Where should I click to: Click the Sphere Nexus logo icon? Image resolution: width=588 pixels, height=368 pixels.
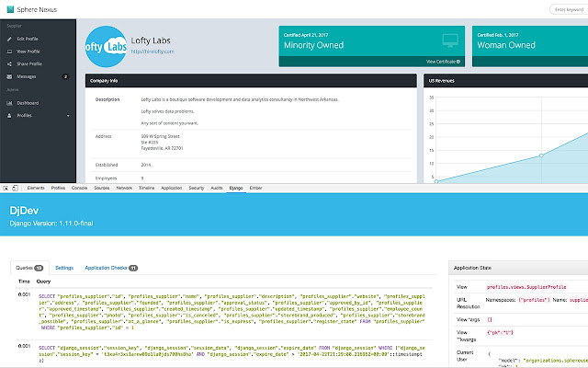coord(10,9)
